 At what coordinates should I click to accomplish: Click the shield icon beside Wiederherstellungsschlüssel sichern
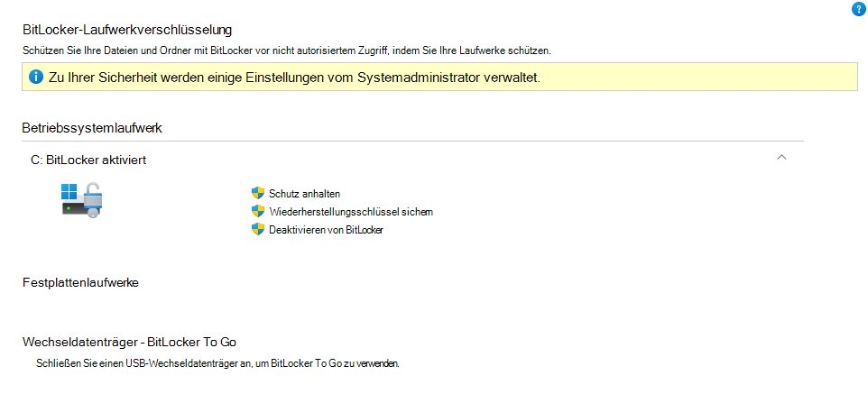coord(258,211)
